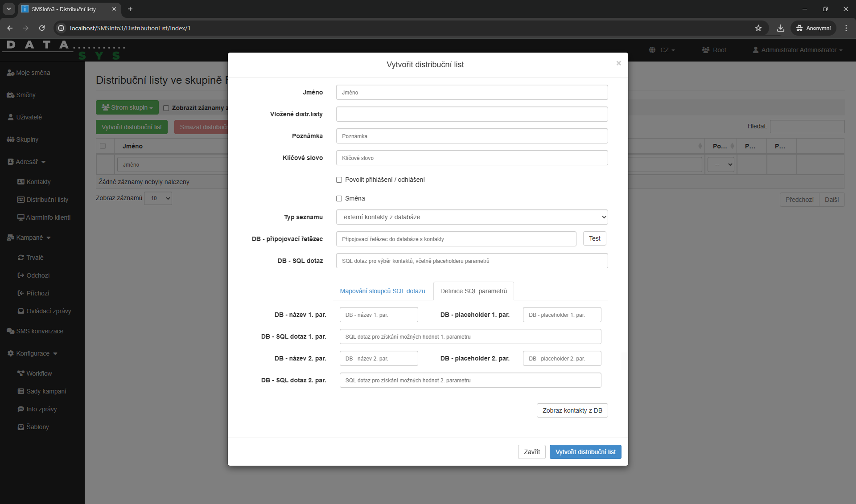Open Chrome's three-dot menu

pyautogui.click(x=846, y=28)
